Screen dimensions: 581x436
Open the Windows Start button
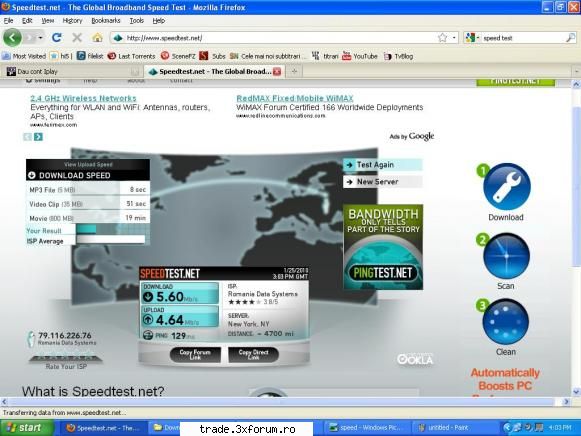(x=27, y=428)
